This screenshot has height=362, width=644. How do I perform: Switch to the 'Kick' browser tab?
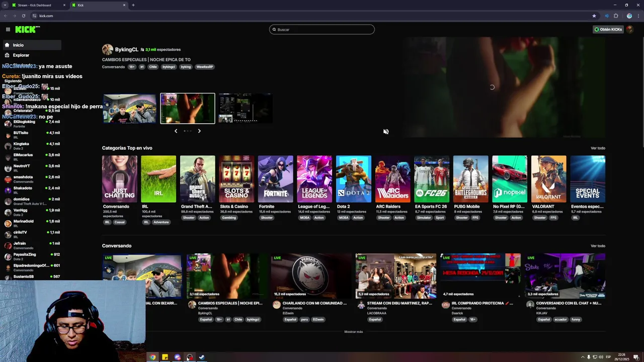click(x=99, y=5)
